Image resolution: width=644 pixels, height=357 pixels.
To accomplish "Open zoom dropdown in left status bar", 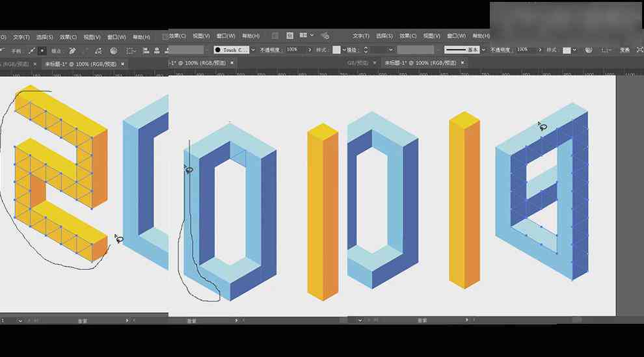I will [20, 321].
